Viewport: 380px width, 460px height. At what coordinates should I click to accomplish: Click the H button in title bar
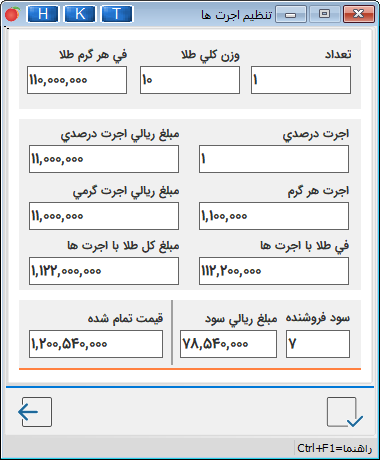coord(43,14)
